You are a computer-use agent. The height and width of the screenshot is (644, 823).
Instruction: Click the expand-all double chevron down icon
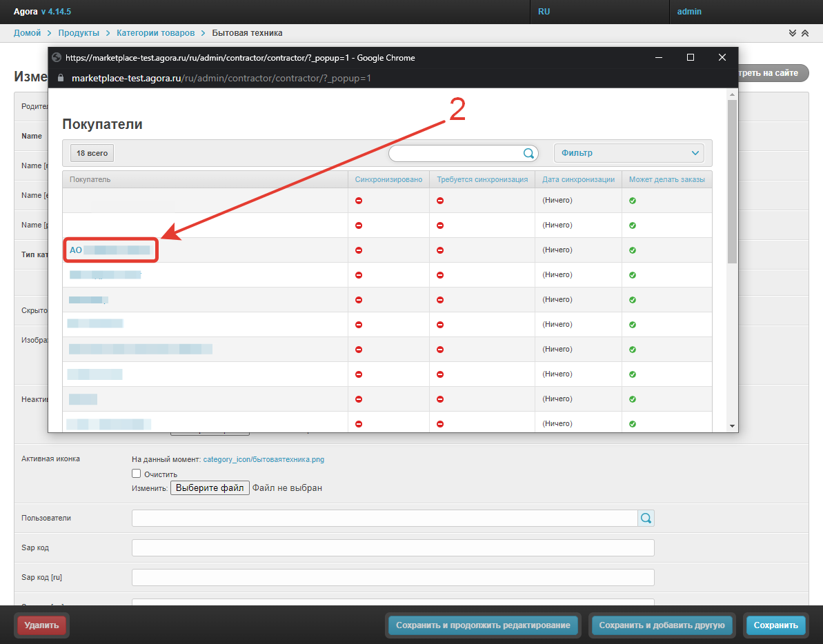(x=793, y=33)
